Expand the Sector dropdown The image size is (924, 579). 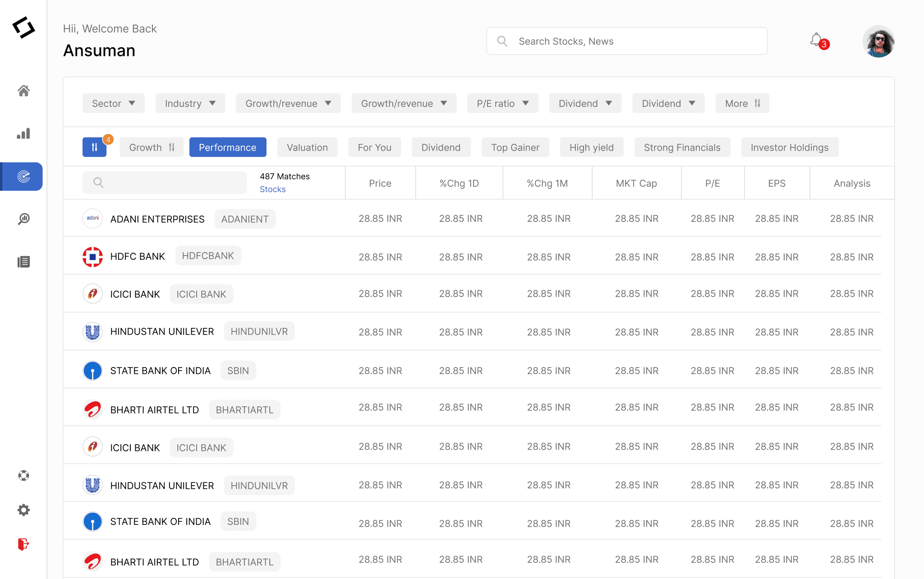coord(113,103)
